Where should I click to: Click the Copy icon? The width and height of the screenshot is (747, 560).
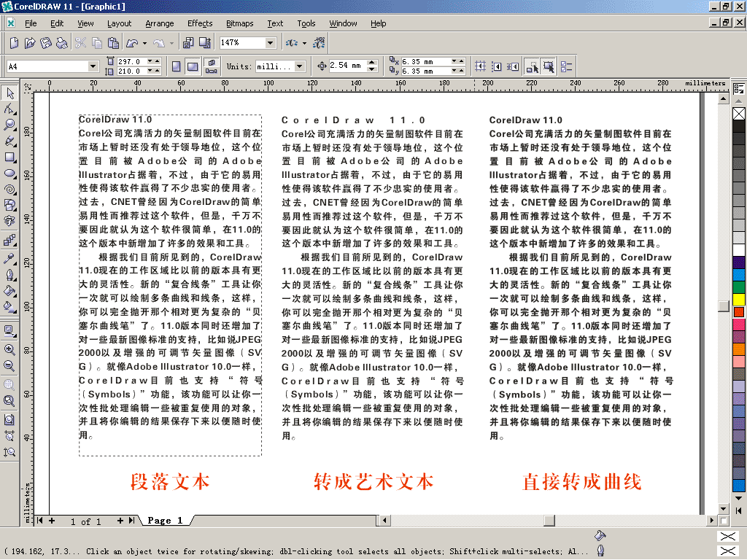point(97,43)
